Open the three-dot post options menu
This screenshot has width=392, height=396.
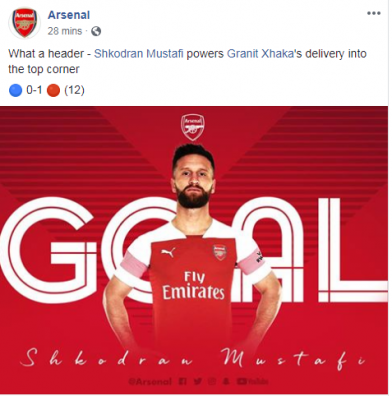pyautogui.click(x=374, y=14)
